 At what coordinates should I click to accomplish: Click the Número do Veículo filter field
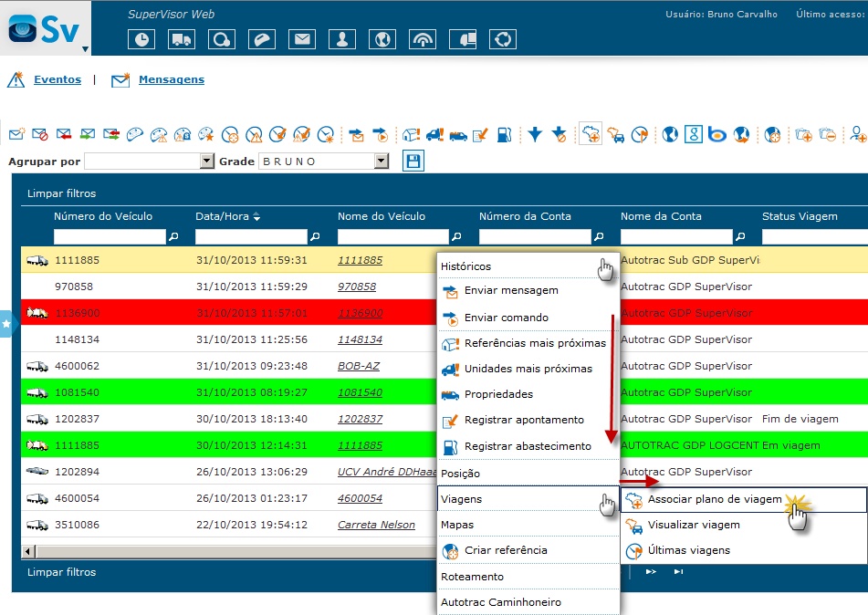point(110,236)
